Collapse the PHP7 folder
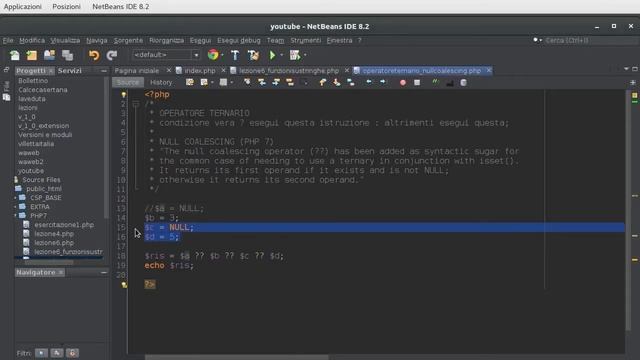The image size is (640, 360). coord(16,216)
